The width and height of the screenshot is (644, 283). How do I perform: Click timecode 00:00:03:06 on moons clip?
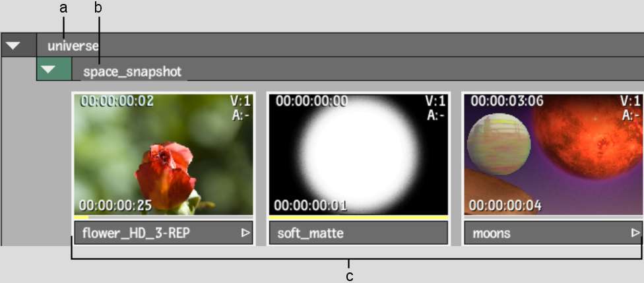(x=507, y=101)
